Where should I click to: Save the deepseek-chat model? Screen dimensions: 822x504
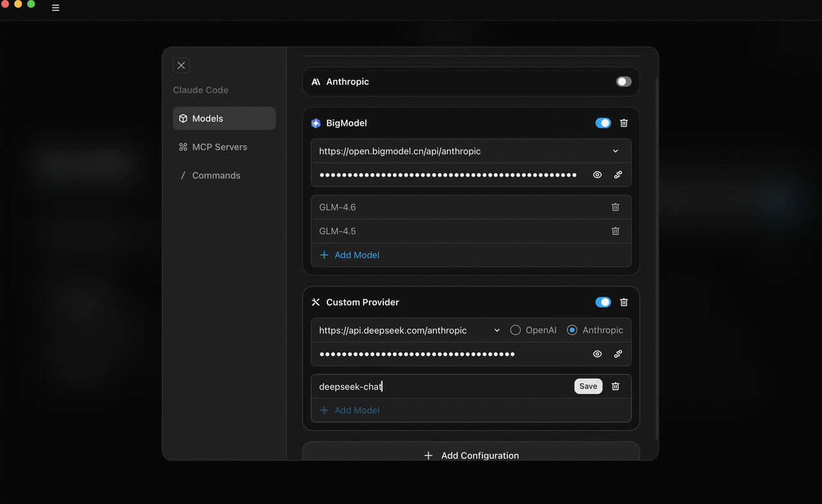(588, 387)
